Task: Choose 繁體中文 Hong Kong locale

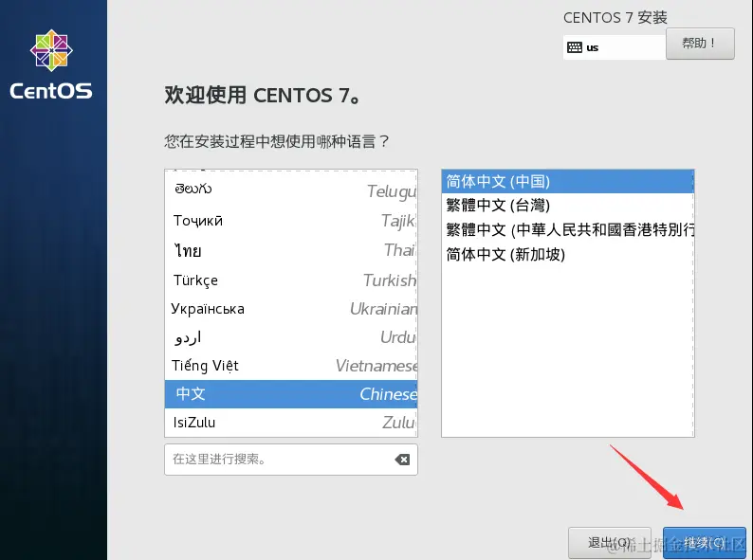Action: click(568, 230)
